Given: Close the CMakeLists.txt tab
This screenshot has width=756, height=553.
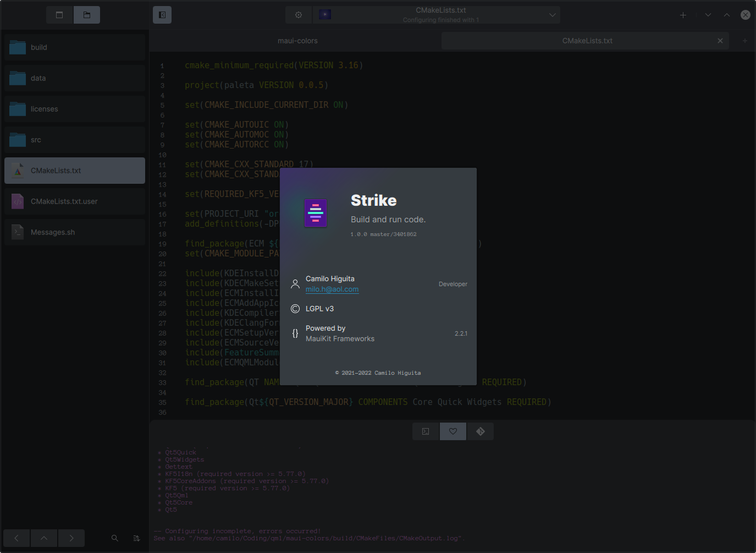Looking at the screenshot, I should (x=720, y=41).
